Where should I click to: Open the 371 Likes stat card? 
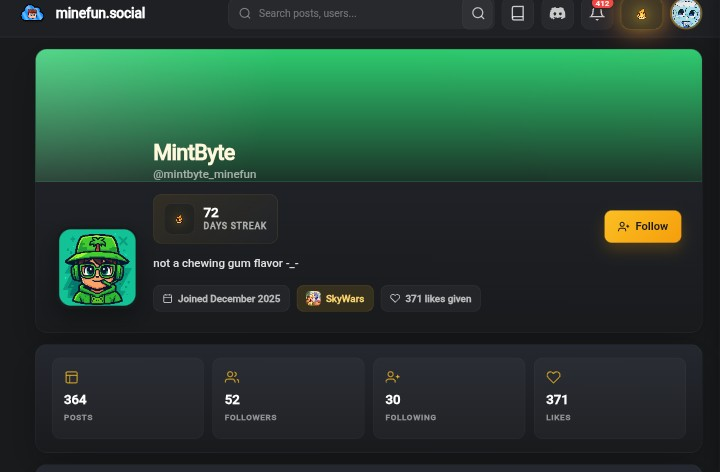click(609, 397)
